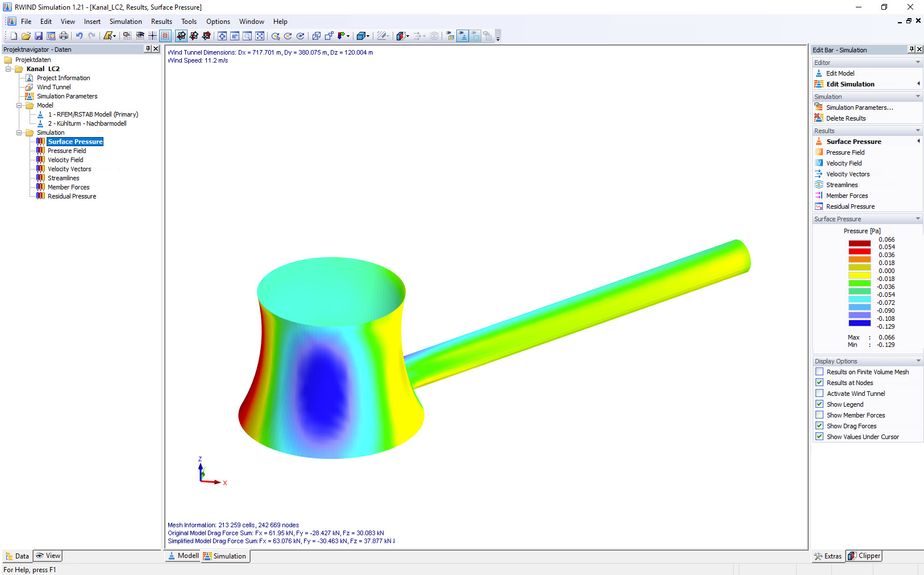Click the Edit Simulation icon in Edit Bar
Viewport: 924px width, 575px height.
click(x=819, y=84)
